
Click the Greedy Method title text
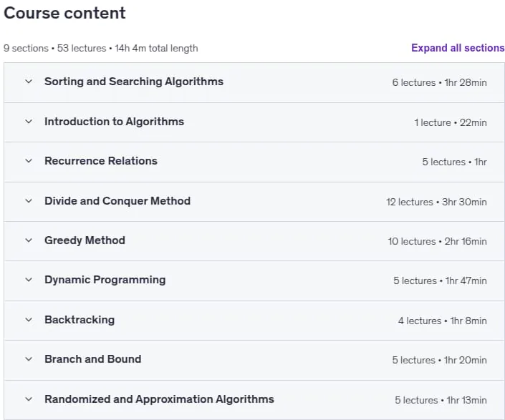coord(85,240)
